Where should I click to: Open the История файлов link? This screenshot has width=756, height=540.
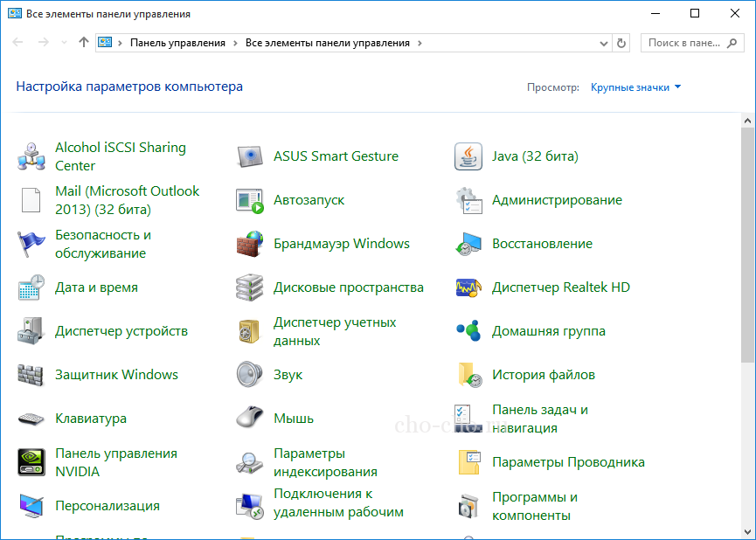[543, 375]
